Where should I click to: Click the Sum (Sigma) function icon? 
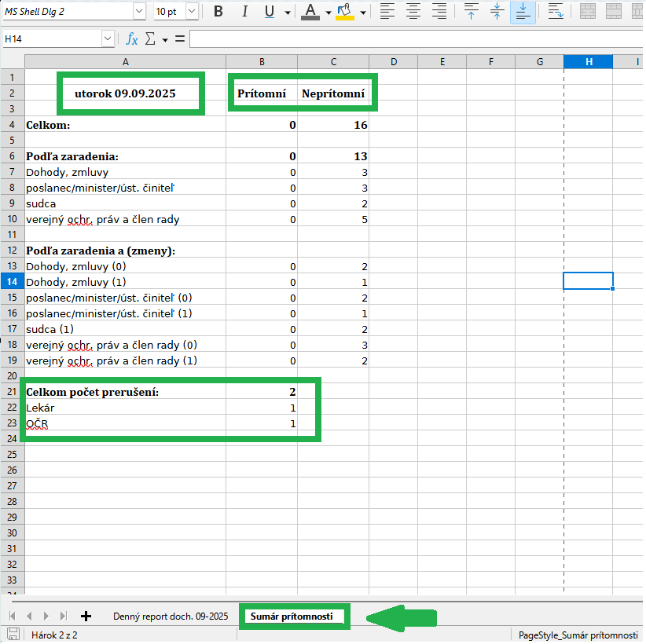[149, 38]
